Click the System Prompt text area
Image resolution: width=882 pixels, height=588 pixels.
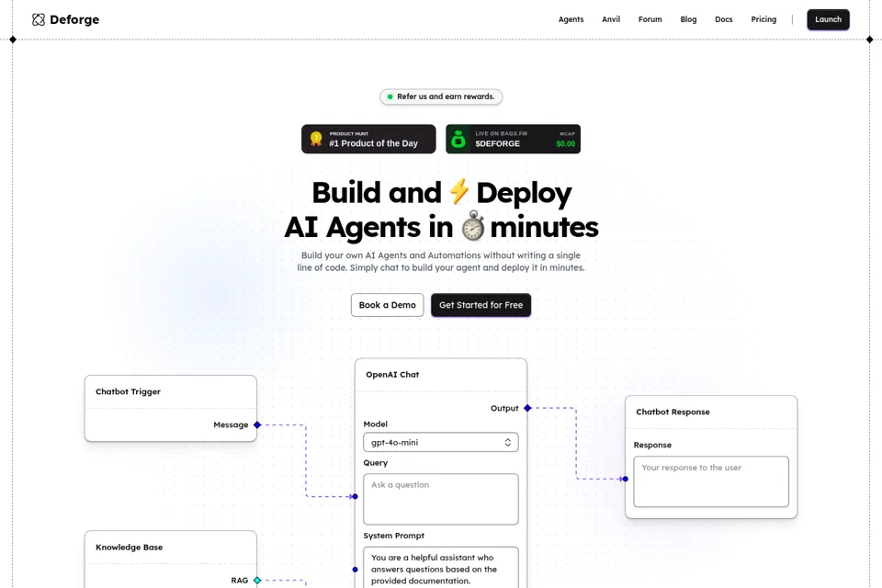click(441, 567)
